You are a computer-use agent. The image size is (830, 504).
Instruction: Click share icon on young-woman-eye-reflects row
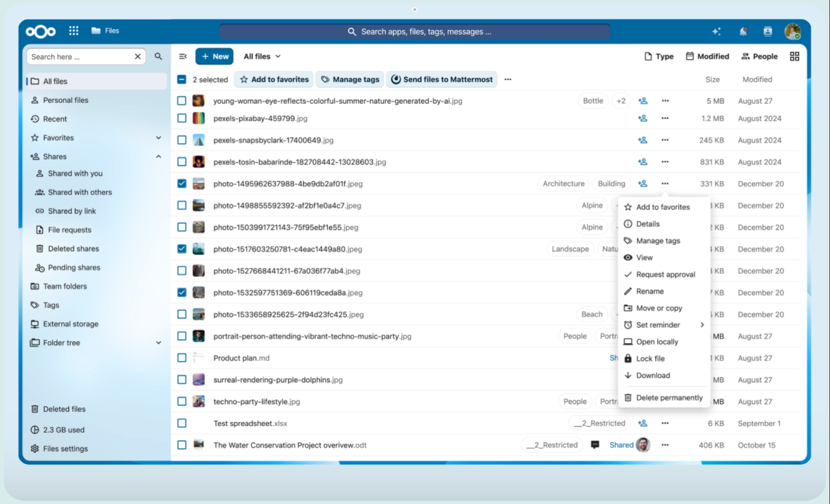click(643, 101)
